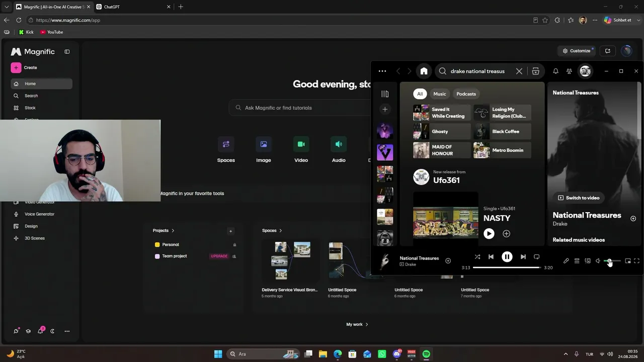This screenshot has width=644, height=362.
Task: Play the NASTY single
Action: point(489,234)
